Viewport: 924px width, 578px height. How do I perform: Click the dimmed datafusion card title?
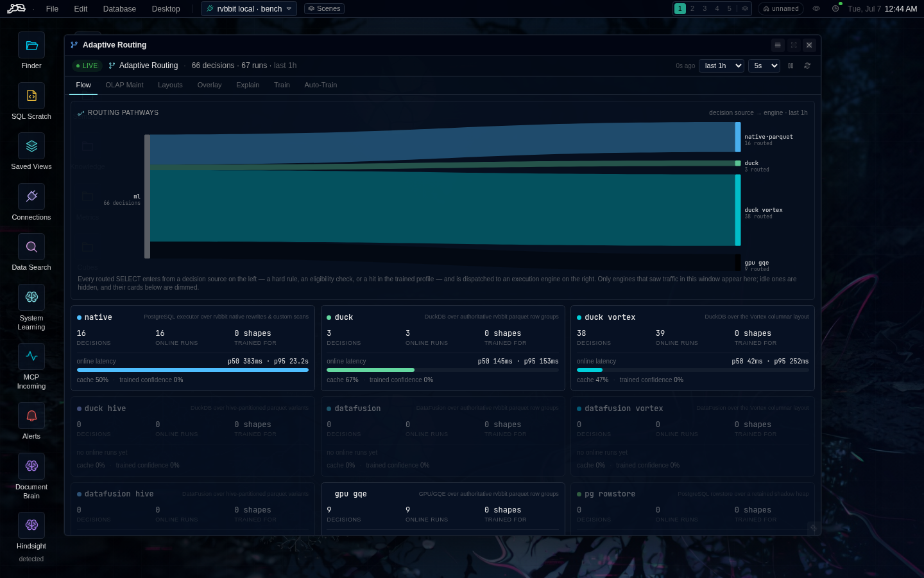click(357, 408)
